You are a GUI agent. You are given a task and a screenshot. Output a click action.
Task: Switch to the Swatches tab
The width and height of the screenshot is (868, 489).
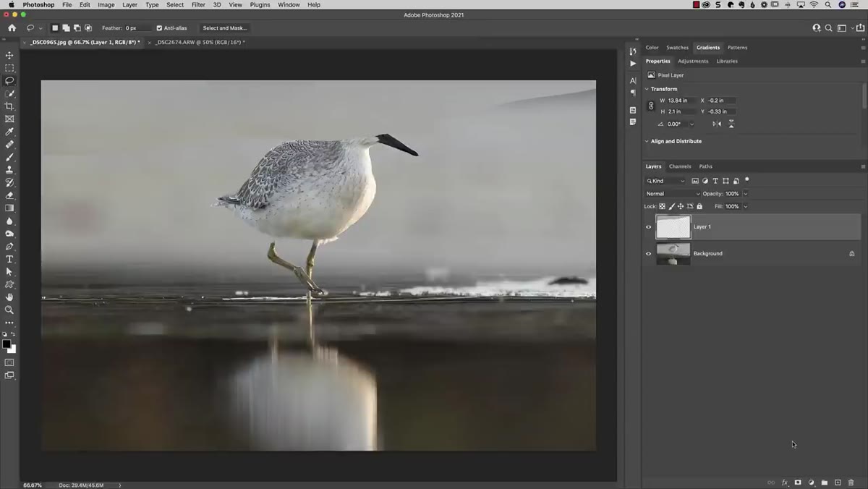click(678, 48)
